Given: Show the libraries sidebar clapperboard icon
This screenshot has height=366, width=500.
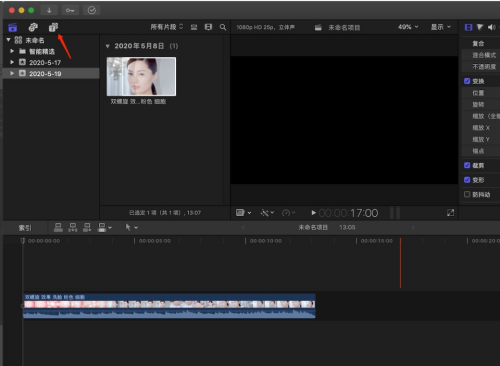Looking at the screenshot, I should pyautogui.click(x=13, y=27).
